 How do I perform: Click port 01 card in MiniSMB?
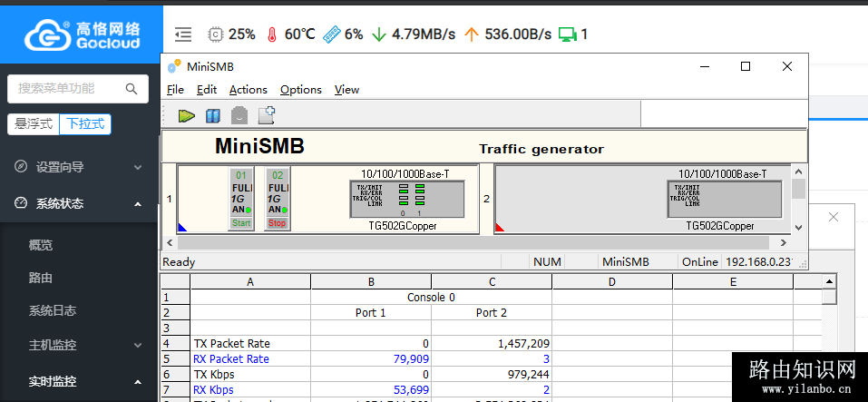[x=240, y=198]
